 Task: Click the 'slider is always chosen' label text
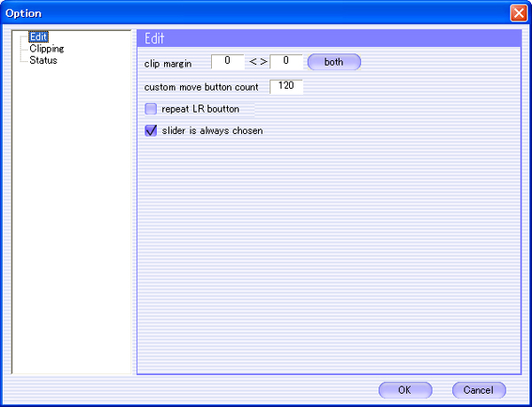point(212,130)
